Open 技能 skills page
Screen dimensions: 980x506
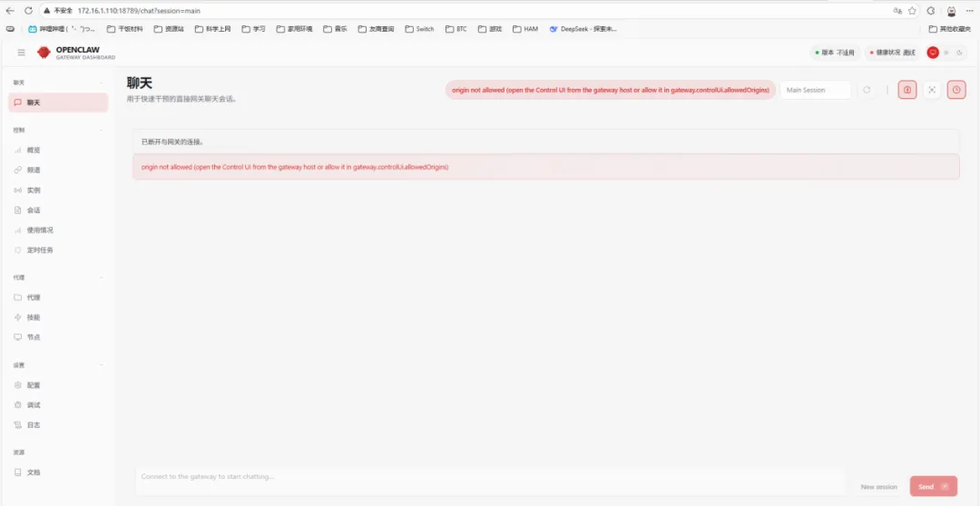58,318
